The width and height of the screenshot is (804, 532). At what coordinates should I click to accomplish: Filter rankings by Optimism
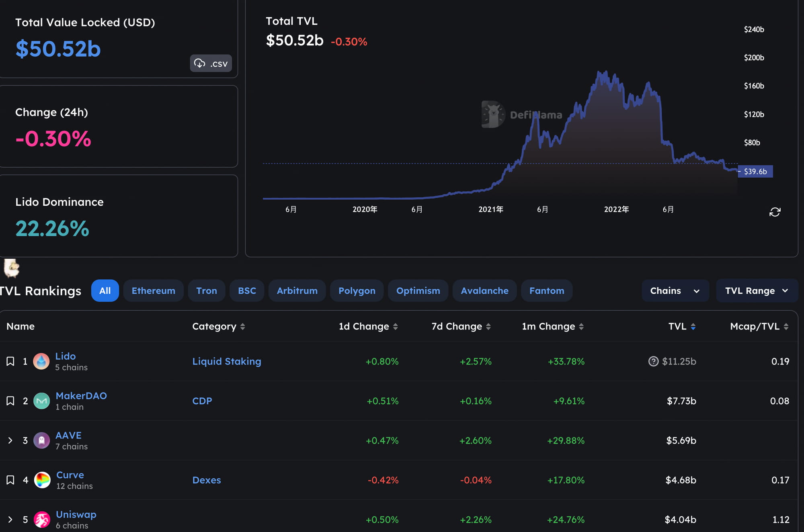pos(418,291)
